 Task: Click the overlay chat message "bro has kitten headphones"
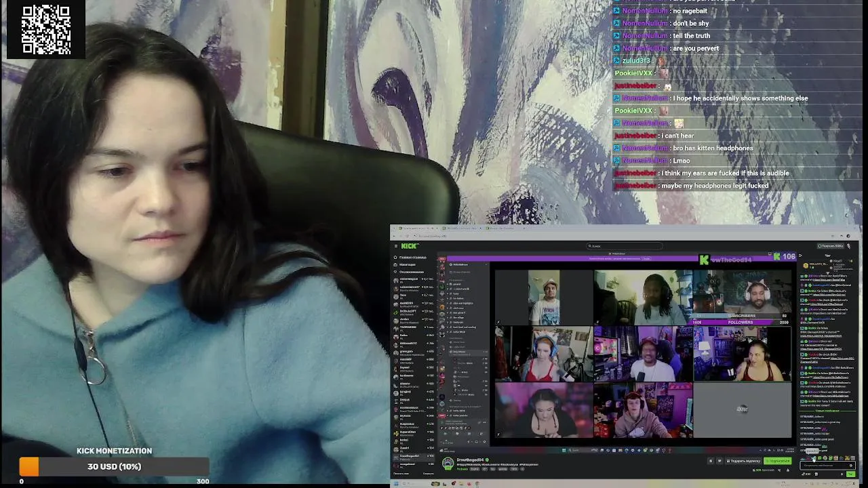coord(713,148)
